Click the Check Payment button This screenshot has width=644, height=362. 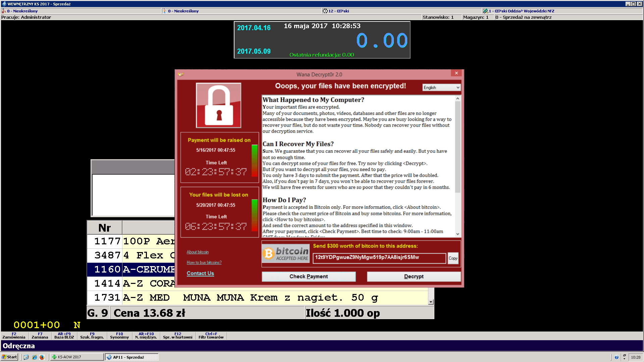point(309,277)
